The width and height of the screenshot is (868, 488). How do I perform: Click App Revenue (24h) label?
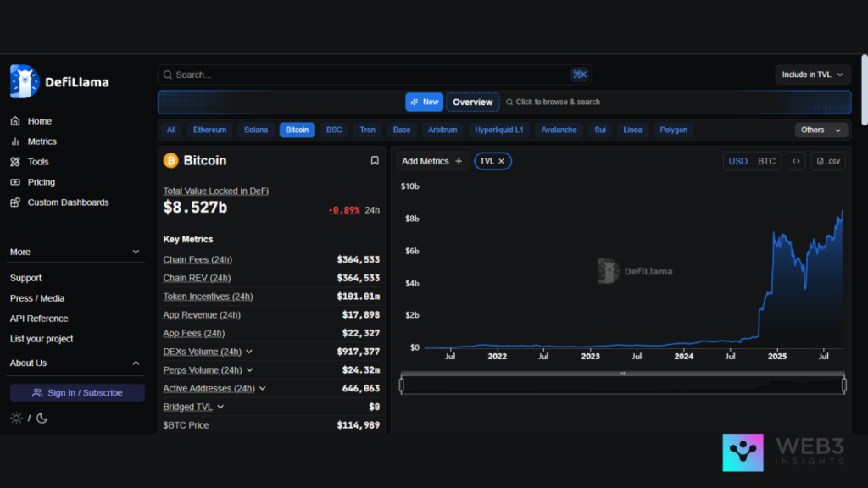[202, 315]
